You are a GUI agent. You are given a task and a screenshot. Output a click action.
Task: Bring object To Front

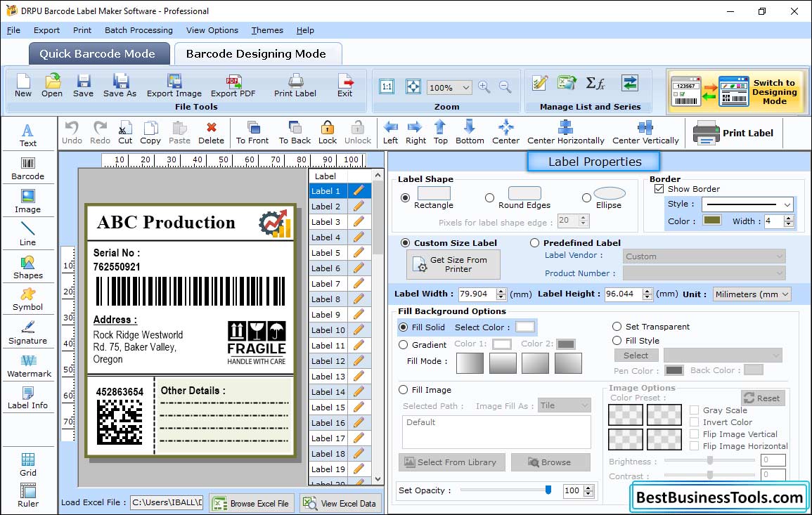pos(252,133)
